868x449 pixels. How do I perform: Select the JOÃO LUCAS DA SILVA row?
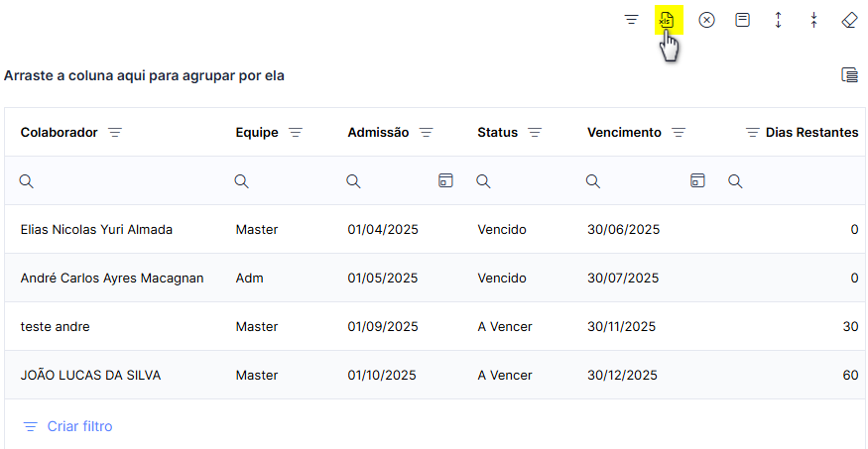pos(435,376)
